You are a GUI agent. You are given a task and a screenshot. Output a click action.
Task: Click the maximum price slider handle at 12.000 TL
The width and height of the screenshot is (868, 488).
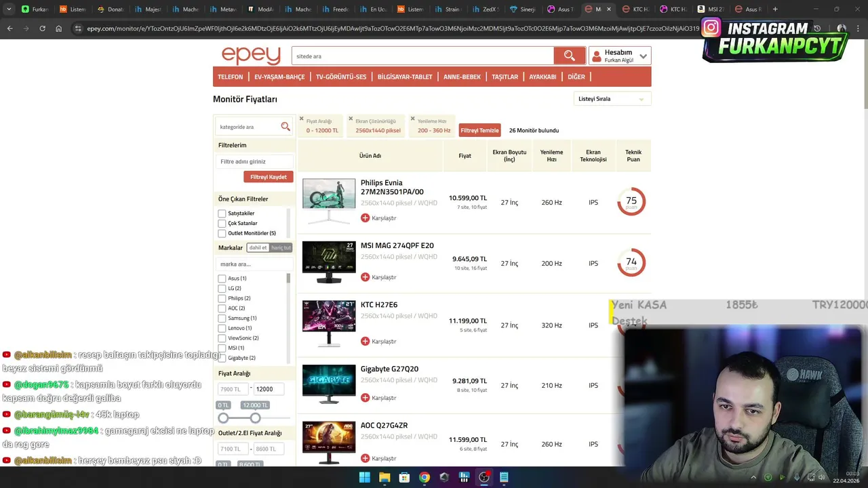click(x=255, y=418)
